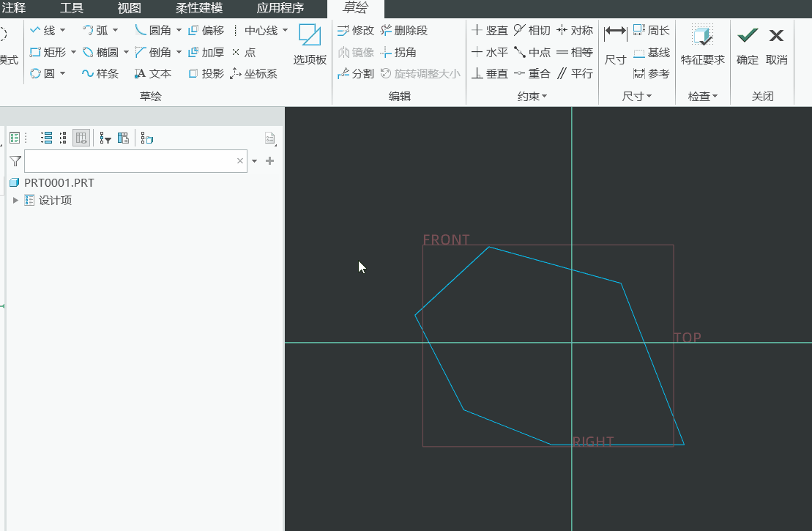Select the 草绘 ribbon tab
The height and width of the screenshot is (531, 812).
355,8
